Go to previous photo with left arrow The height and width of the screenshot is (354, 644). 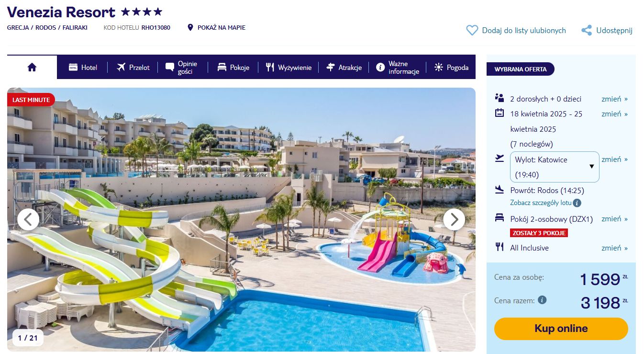(28, 219)
